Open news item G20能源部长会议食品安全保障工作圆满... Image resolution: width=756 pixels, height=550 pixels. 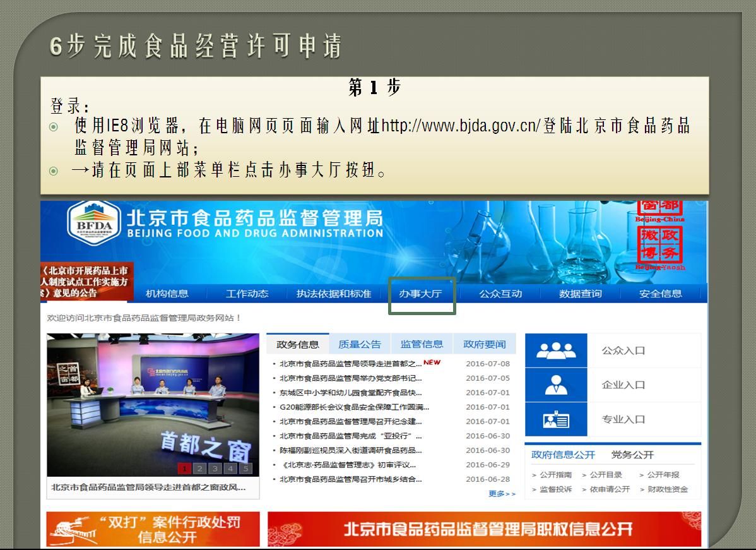354,407
